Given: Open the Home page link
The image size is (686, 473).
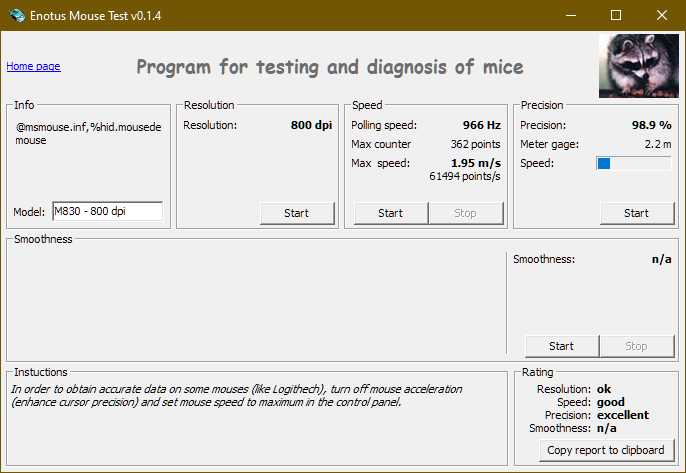Looking at the screenshot, I should (33, 66).
